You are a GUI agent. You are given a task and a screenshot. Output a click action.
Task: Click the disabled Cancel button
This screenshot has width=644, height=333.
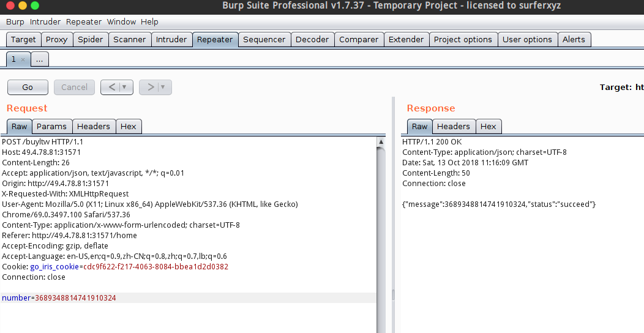click(74, 87)
